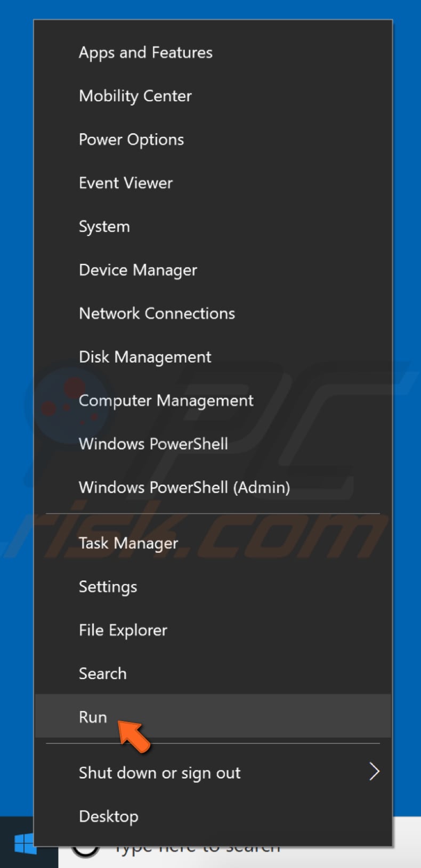Open the Run dialog
Viewport: 421px width, 868px height.
[x=93, y=717]
